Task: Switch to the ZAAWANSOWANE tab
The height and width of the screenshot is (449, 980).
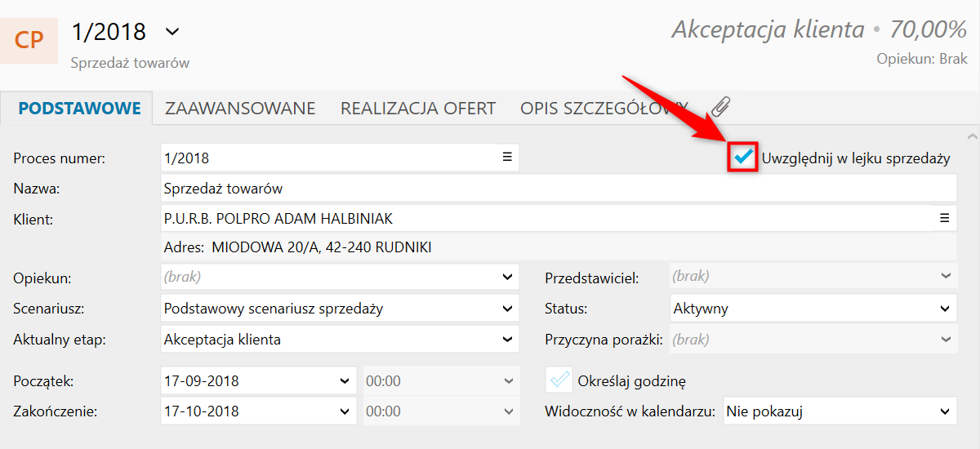Action: 240,108
